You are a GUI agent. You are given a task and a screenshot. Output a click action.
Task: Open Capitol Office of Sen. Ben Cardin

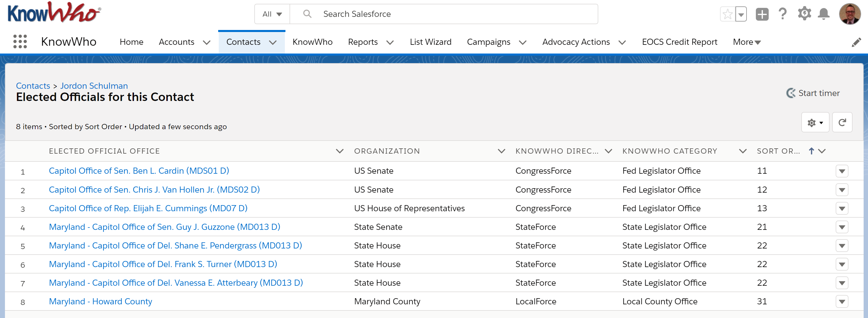(x=139, y=170)
